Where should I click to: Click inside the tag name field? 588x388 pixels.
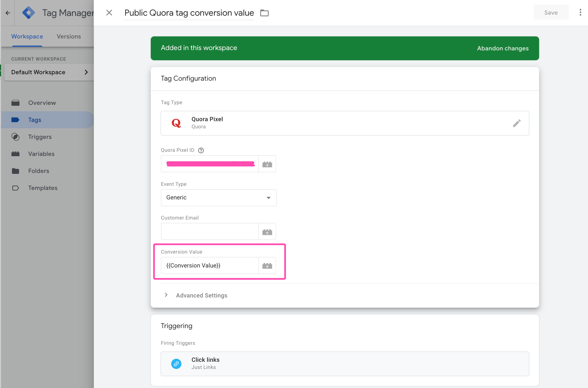(189, 13)
